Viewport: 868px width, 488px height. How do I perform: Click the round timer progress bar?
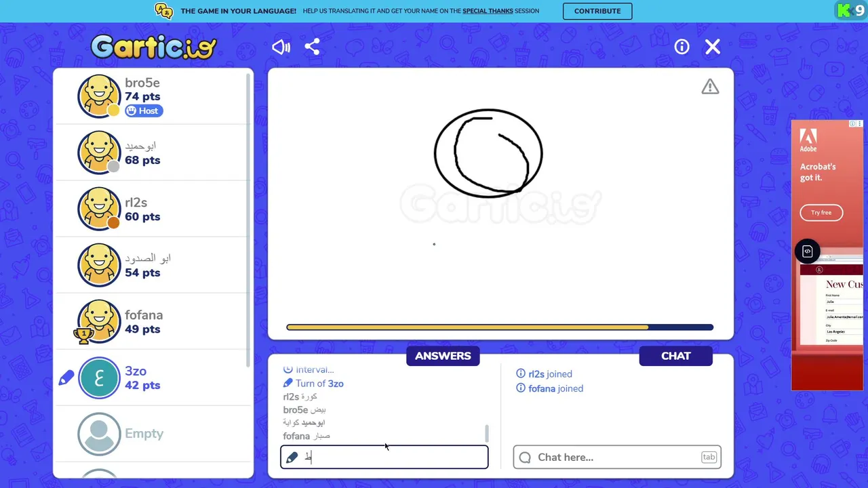pos(500,327)
